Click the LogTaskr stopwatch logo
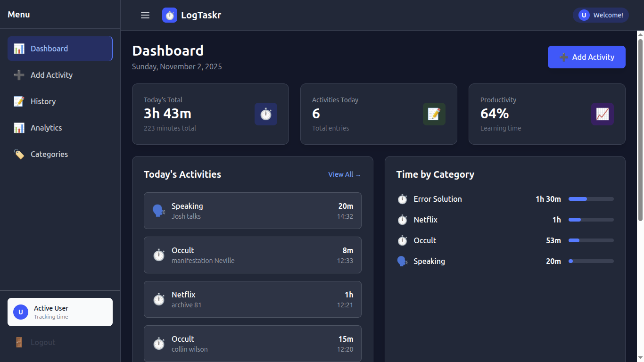Image resolution: width=644 pixels, height=362 pixels. click(169, 15)
